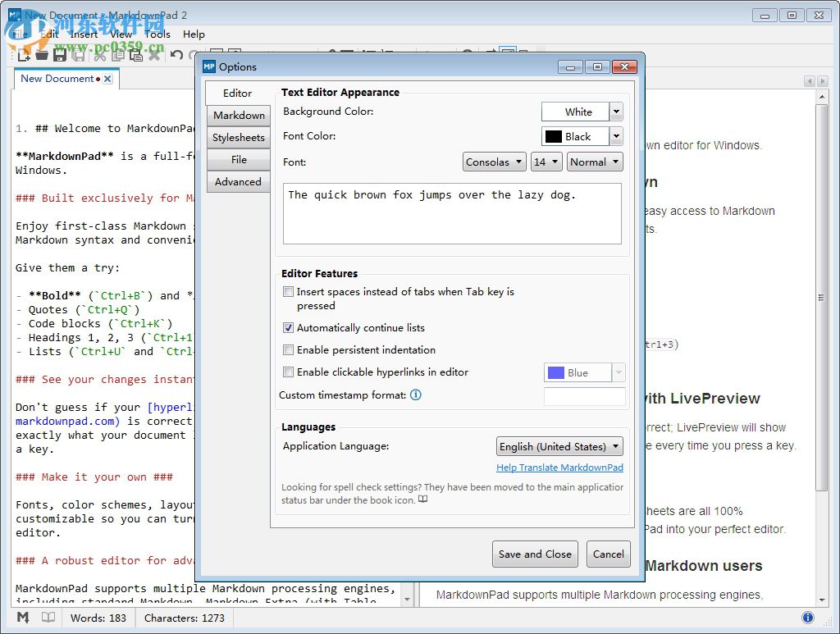This screenshot has height=634, width=840.
Task: Cut text using the scissors toolbar icon
Action: 100,55
